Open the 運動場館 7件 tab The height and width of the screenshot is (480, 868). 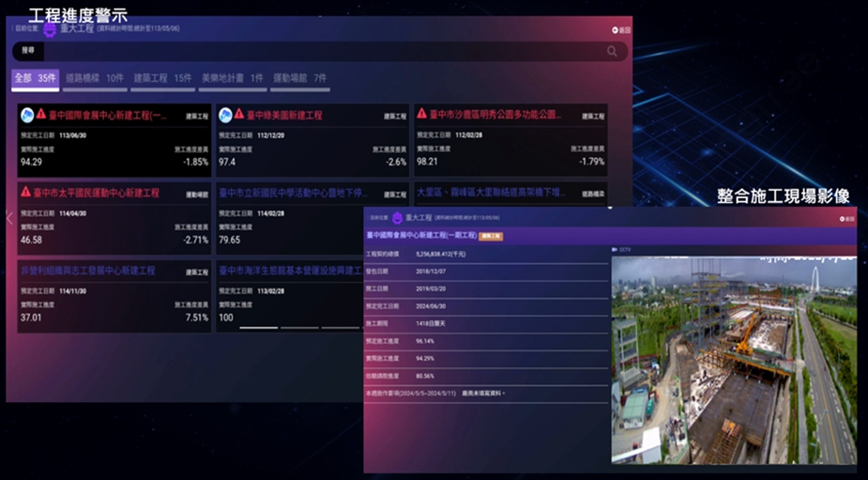click(299, 79)
